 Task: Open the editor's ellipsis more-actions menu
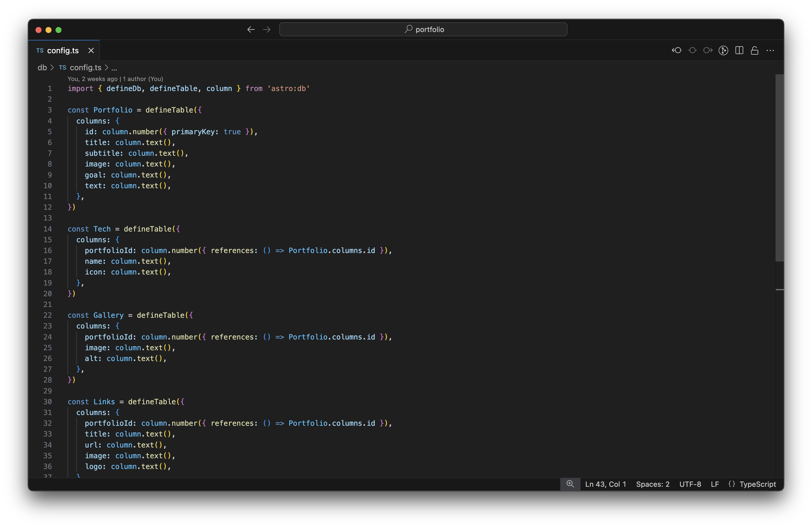pos(770,50)
